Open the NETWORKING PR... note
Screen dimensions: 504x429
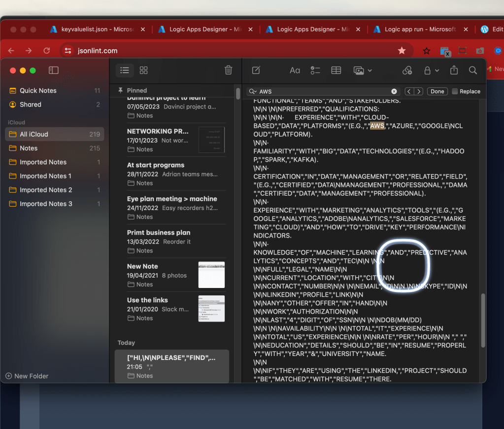click(x=172, y=140)
